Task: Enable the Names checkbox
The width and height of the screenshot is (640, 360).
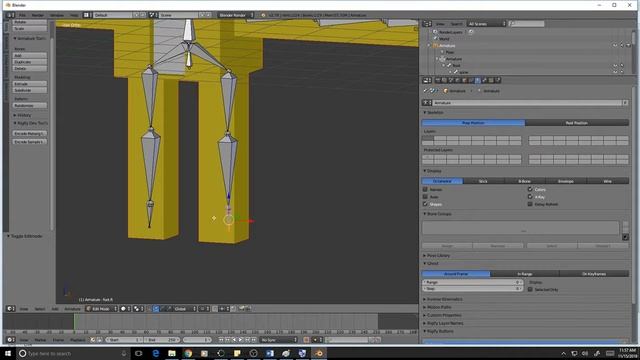Action: (425, 189)
